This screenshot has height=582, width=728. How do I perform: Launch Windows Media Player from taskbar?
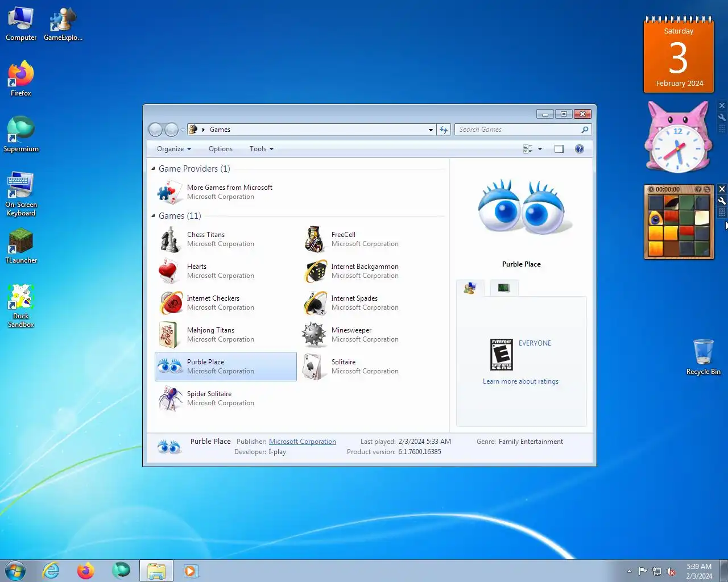191,571
